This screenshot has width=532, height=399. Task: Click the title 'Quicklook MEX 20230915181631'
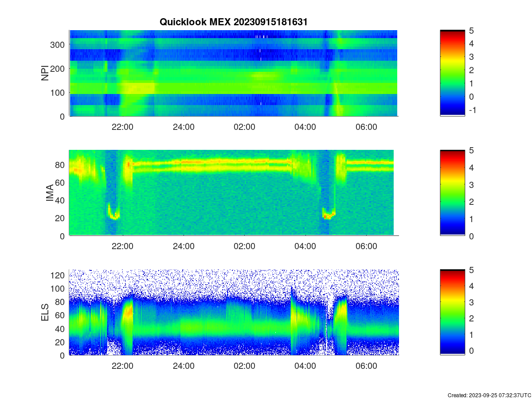tap(233, 22)
